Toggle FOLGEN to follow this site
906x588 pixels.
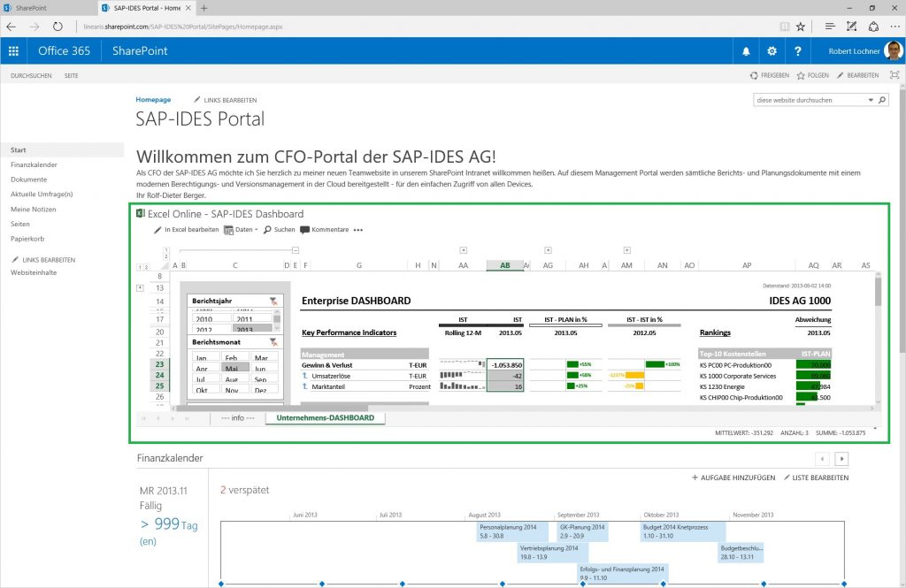tap(812, 75)
